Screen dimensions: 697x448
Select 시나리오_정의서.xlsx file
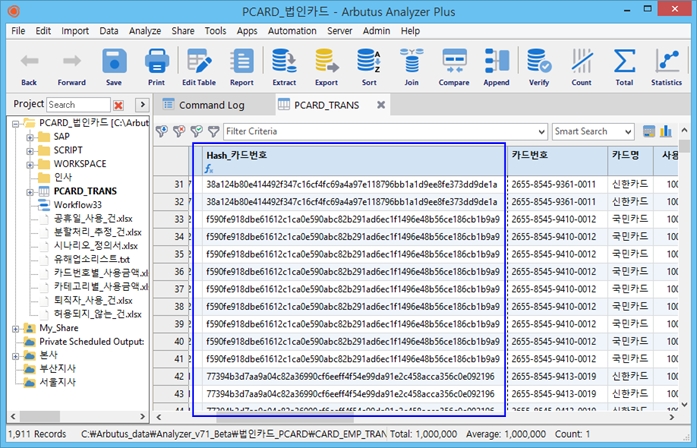[96, 246]
